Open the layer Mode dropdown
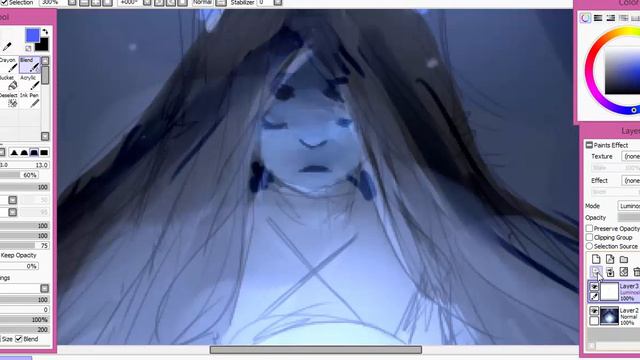640x360 pixels. point(629,206)
